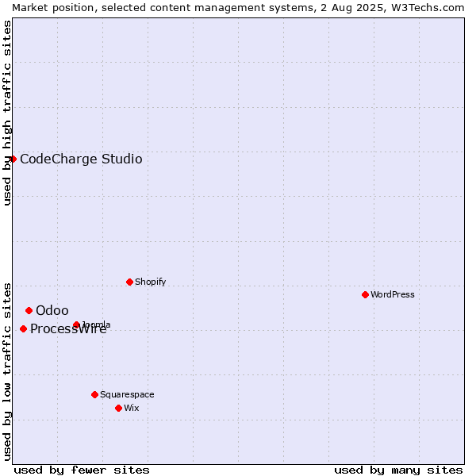Viewport: 476px width, 476px height.
Task: Click the Joomla red data point
Action: 76,324
